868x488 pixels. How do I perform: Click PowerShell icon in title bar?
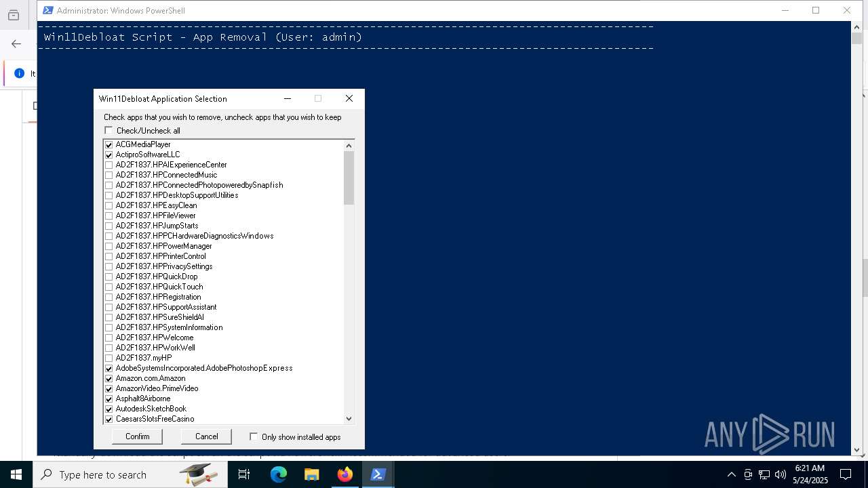(x=48, y=10)
